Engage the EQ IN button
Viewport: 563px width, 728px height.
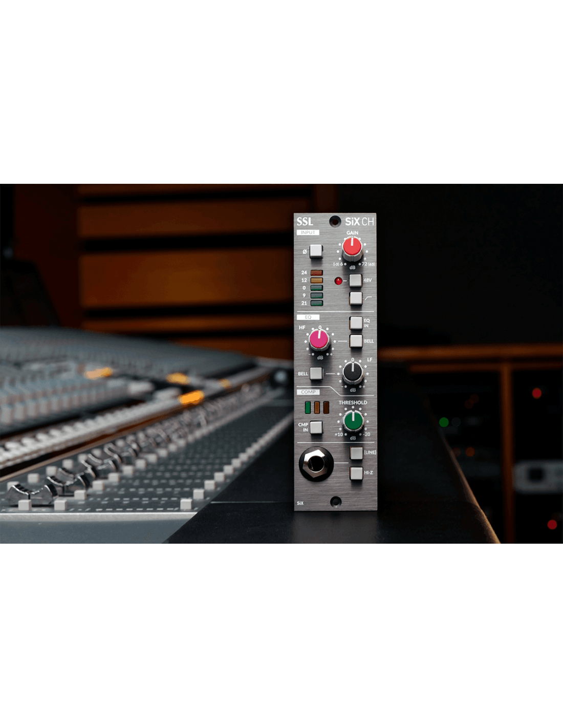[x=356, y=323]
